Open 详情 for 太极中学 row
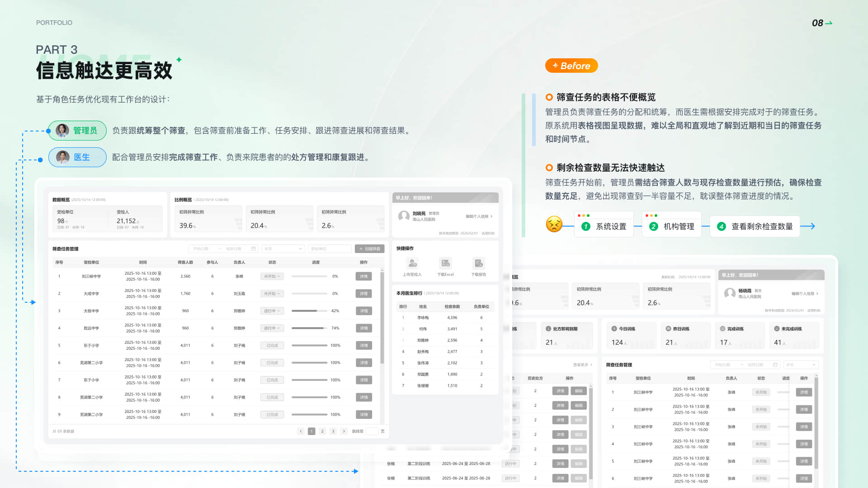Viewport: 868px width, 488px height. click(x=364, y=311)
